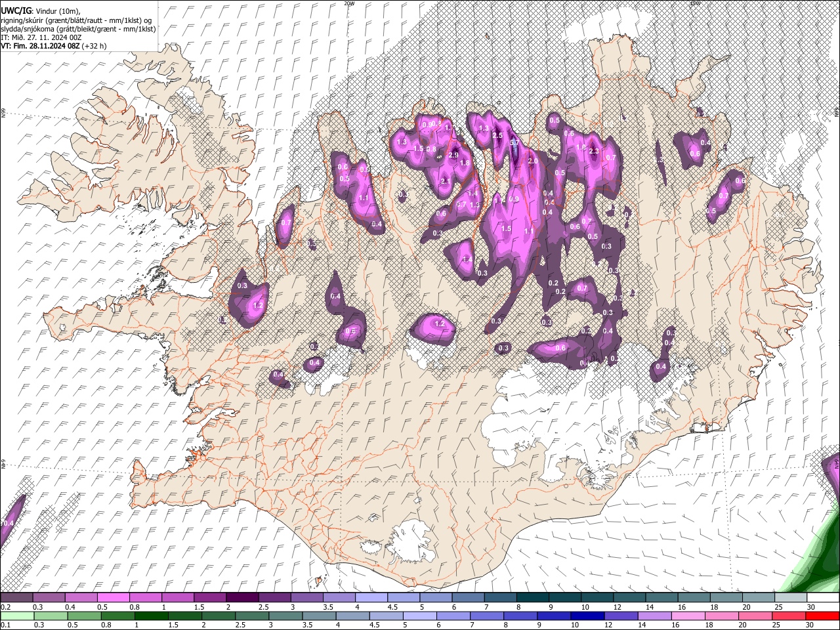Screen dimensions: 840x630
Task: Click the 16 label on the top scale
Action: click(682, 607)
